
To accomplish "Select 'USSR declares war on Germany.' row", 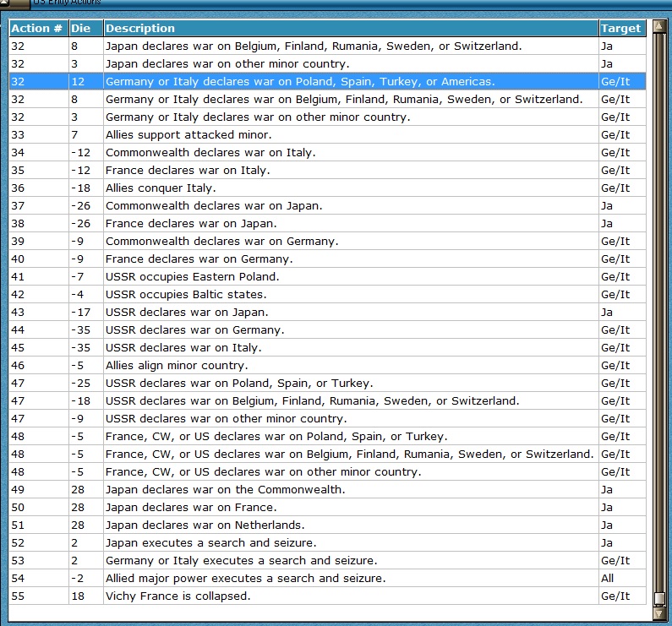I will point(327,330).
